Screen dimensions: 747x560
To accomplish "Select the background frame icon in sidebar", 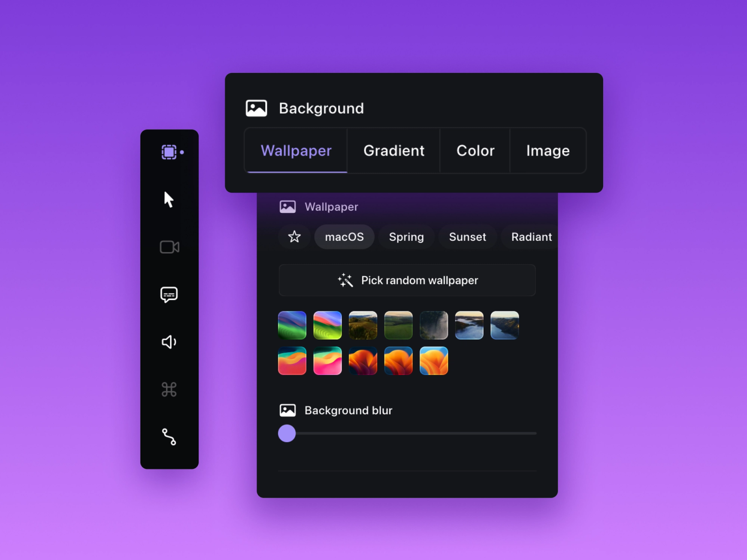I will pos(169,152).
